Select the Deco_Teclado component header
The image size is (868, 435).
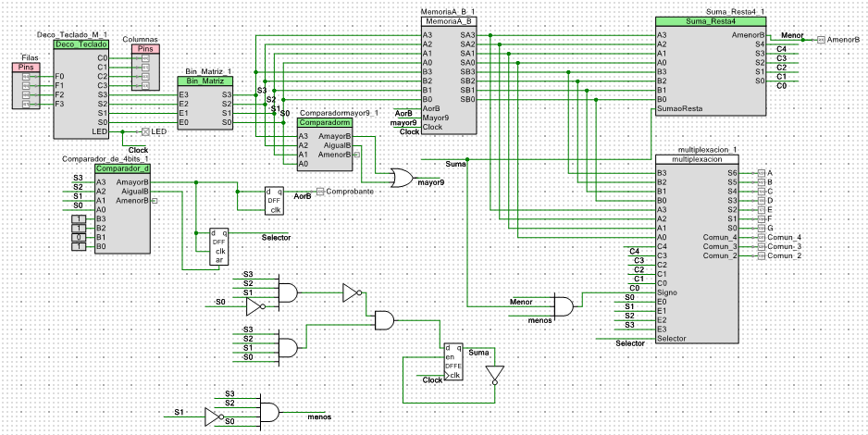(82, 44)
